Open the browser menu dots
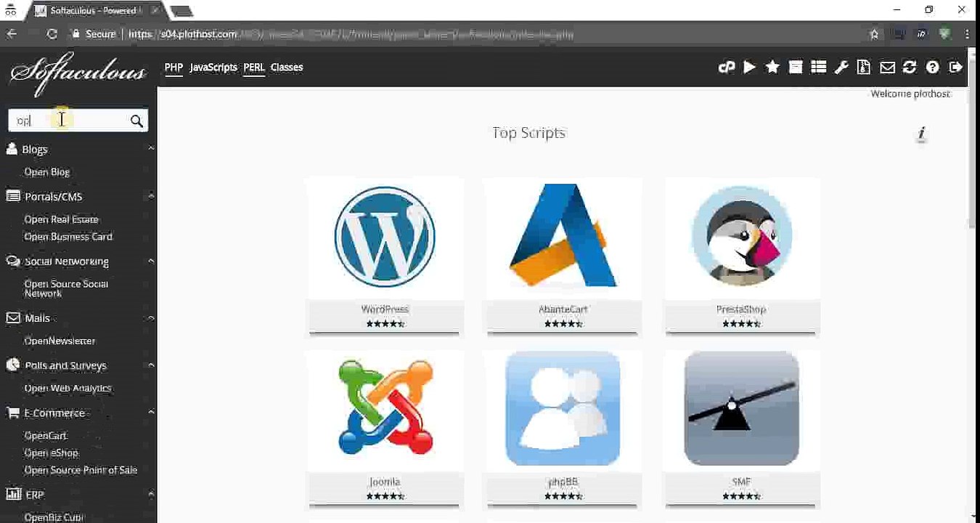 pyautogui.click(x=968, y=33)
